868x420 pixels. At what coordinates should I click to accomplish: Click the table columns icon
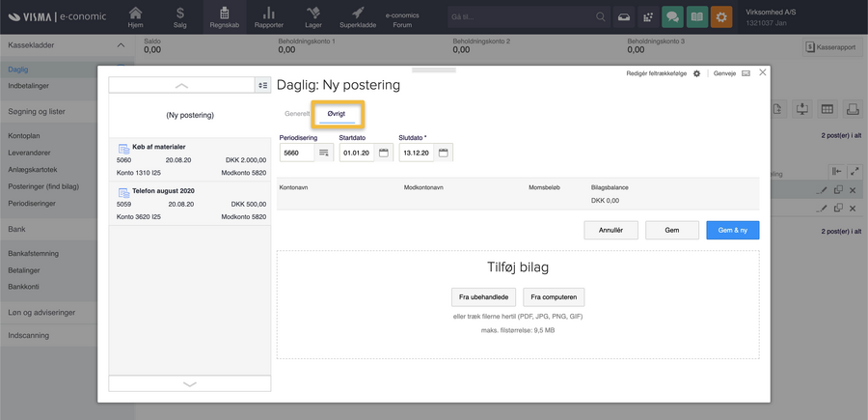pyautogui.click(x=827, y=109)
